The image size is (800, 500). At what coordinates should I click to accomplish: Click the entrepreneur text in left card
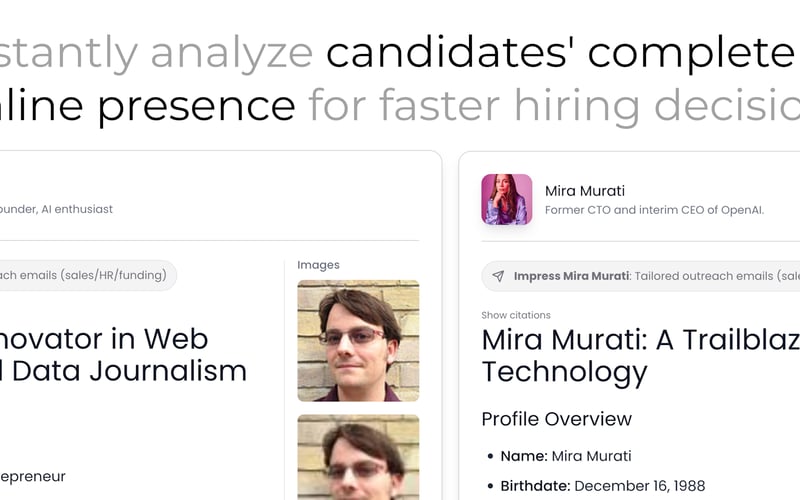coord(33,477)
